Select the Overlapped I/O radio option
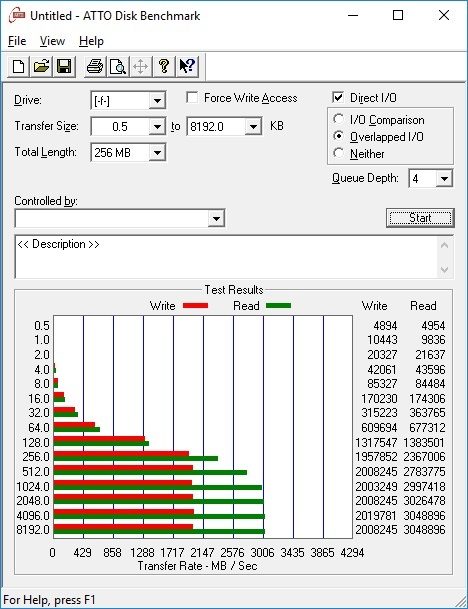 pos(338,136)
